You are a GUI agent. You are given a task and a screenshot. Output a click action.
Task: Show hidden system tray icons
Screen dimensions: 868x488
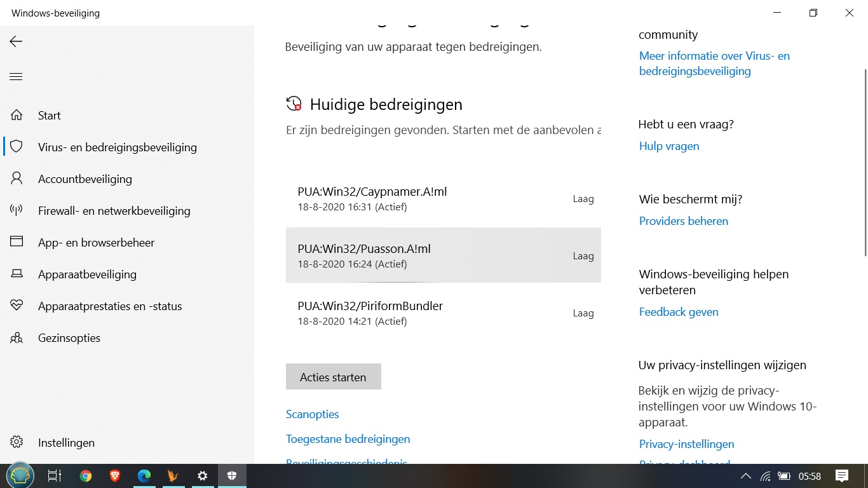[x=746, y=476]
